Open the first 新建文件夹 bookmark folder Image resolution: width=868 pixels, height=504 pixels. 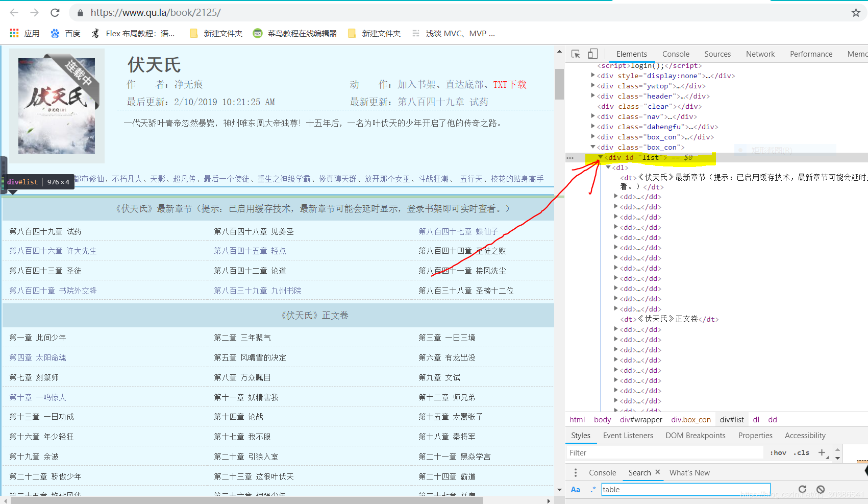216,33
